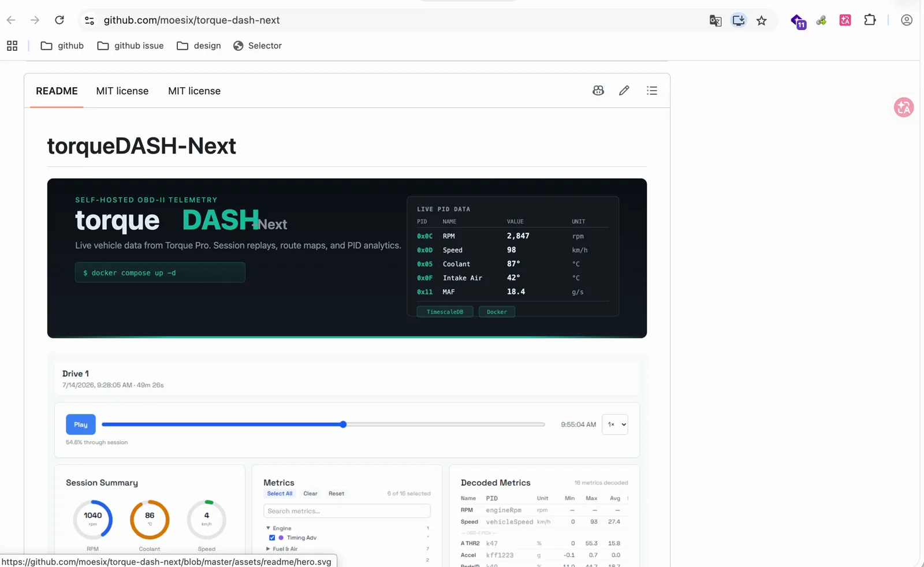924x567 pixels.
Task: Click the A THR2 k47 row
Action: (x=544, y=543)
